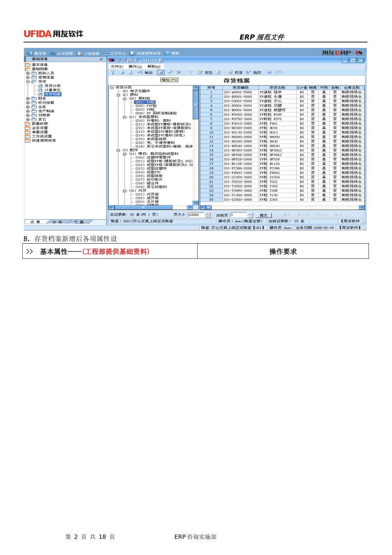Click the pin icon on 基础信息 panel
Image resolution: width=392 pixels, height=555 pixels.
click(x=101, y=59)
